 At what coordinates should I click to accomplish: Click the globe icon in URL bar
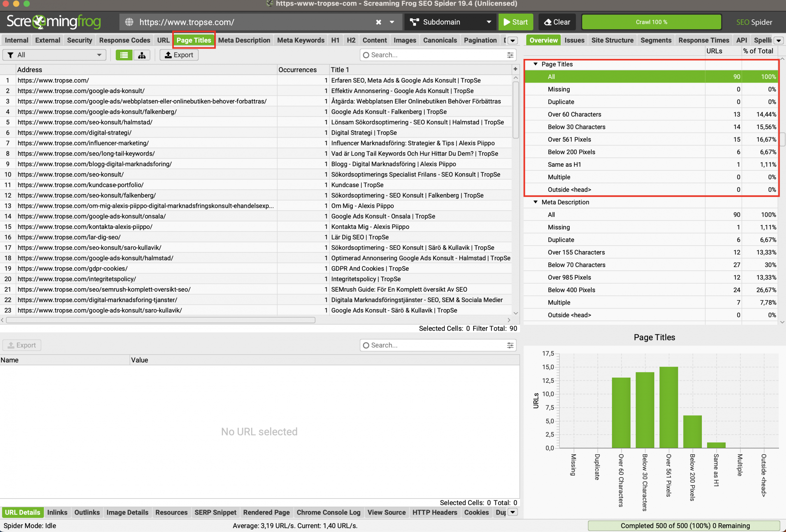point(129,22)
